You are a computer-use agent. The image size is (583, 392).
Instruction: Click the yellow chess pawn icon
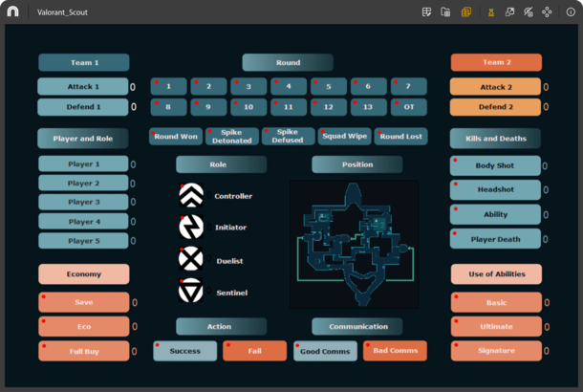click(x=491, y=12)
